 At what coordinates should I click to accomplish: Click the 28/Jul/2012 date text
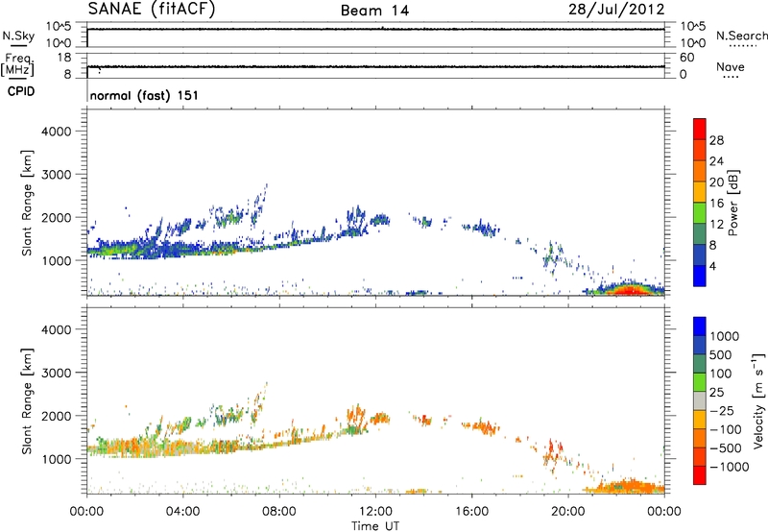[x=616, y=10]
